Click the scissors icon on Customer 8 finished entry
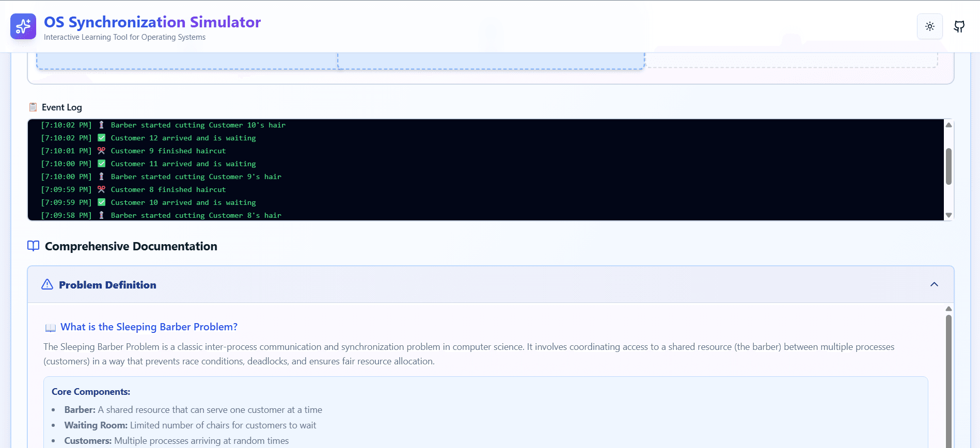Viewport: 980px width, 448px height. (x=101, y=189)
